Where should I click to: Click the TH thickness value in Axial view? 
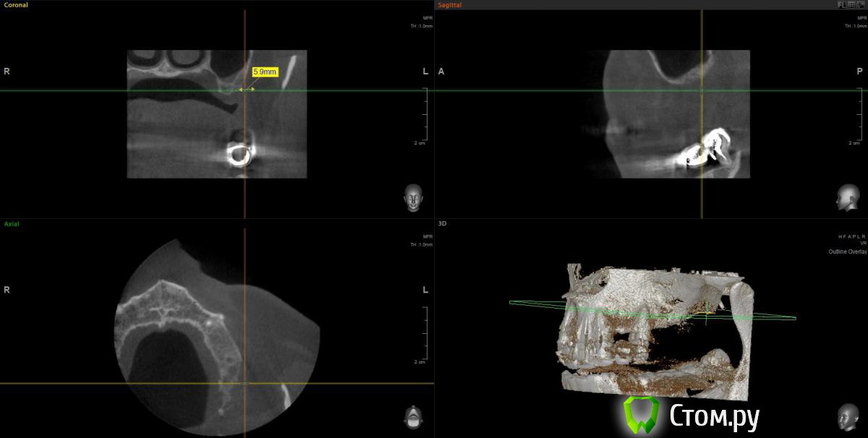pyautogui.click(x=421, y=244)
